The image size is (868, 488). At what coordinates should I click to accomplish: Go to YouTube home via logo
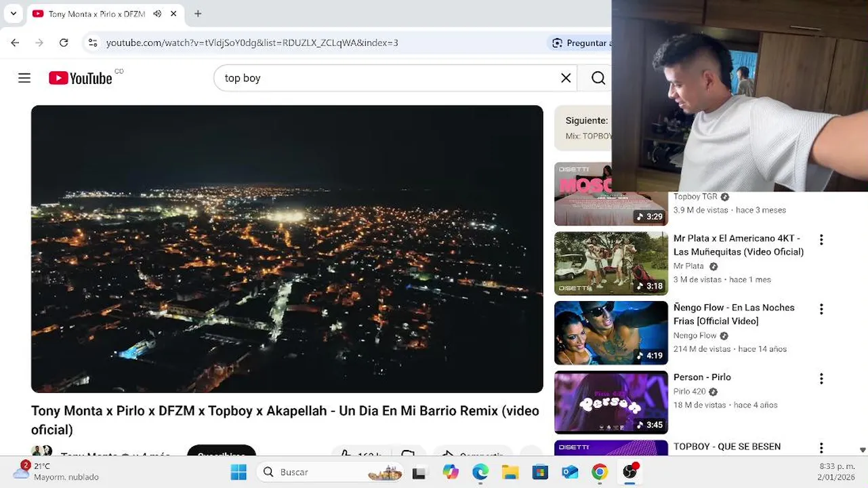coord(81,78)
